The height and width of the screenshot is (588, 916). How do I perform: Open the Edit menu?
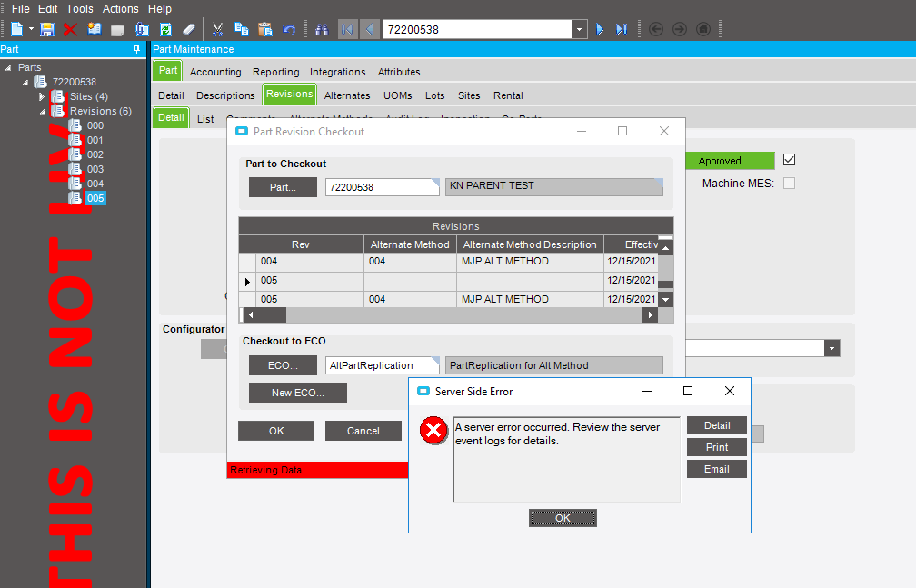coord(48,9)
